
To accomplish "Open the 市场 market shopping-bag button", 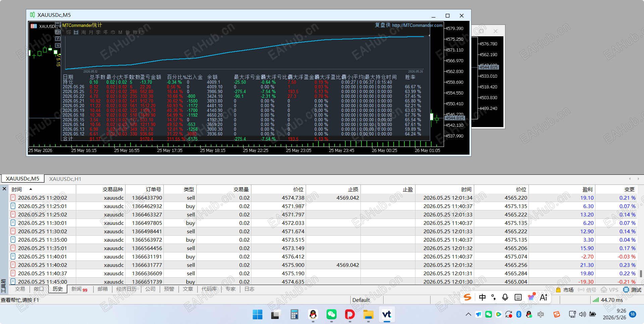I will (x=565, y=290).
